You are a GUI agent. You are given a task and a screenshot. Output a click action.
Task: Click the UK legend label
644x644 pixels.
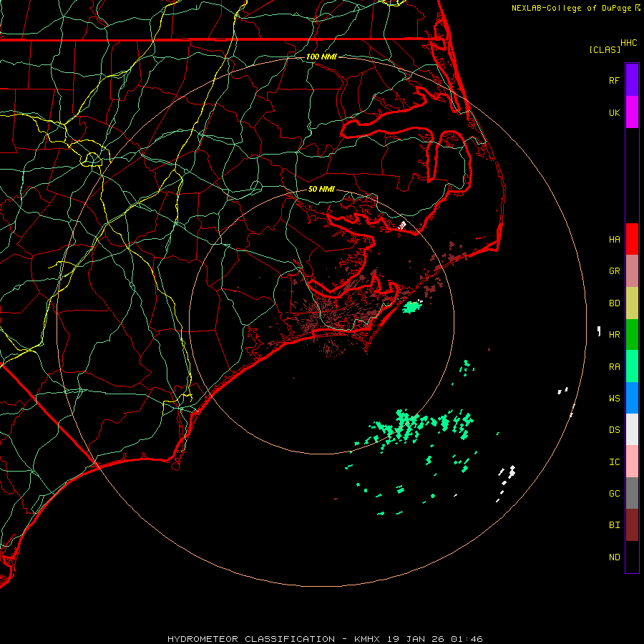pyautogui.click(x=614, y=112)
